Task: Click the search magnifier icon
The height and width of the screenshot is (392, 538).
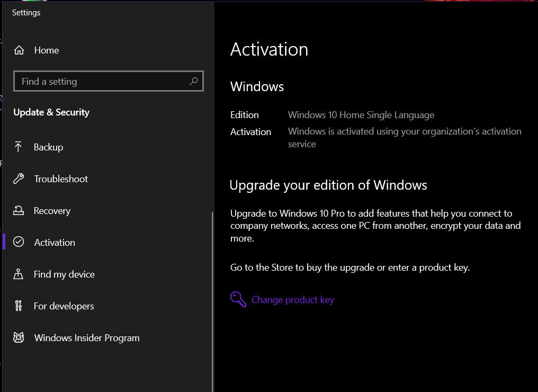Action: 193,82
